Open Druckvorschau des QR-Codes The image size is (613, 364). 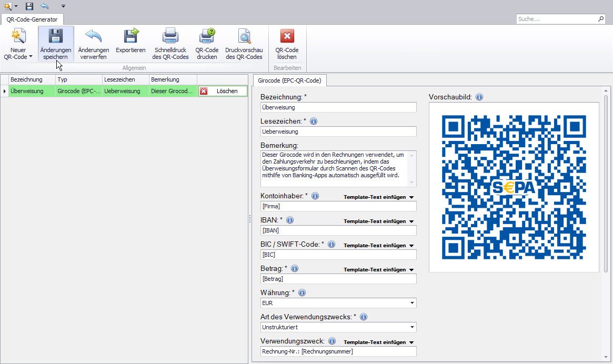coord(244,44)
